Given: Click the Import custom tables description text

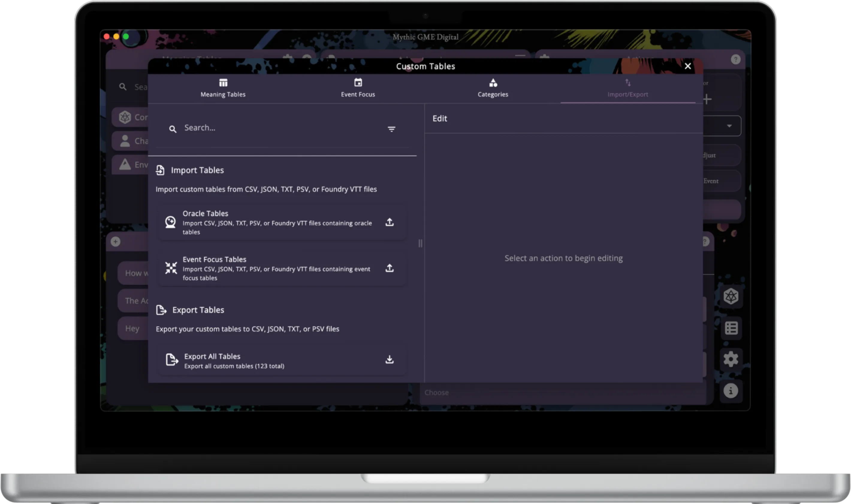Looking at the screenshot, I should pos(266,189).
